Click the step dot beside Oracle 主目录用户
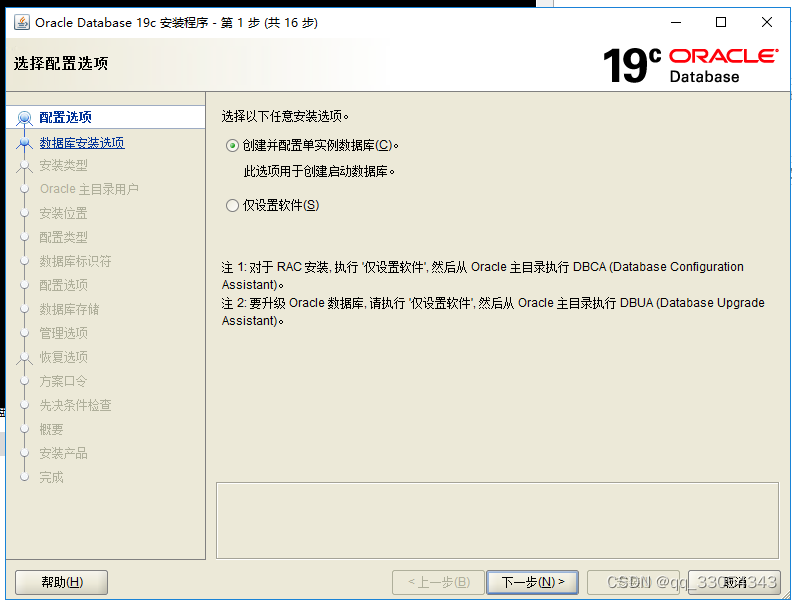This screenshot has width=792, height=600. tap(24, 189)
